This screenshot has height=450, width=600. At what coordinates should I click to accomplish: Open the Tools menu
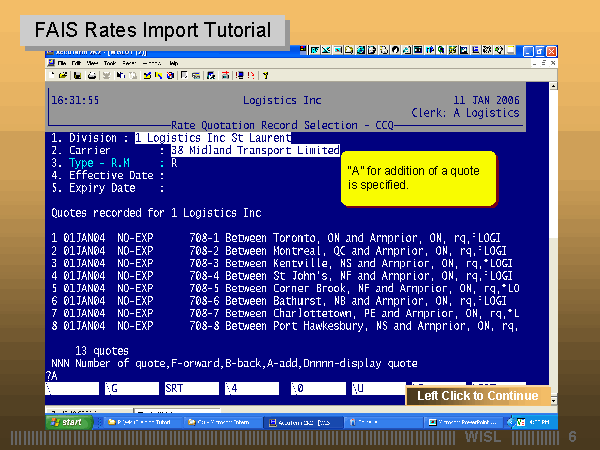click(x=109, y=63)
